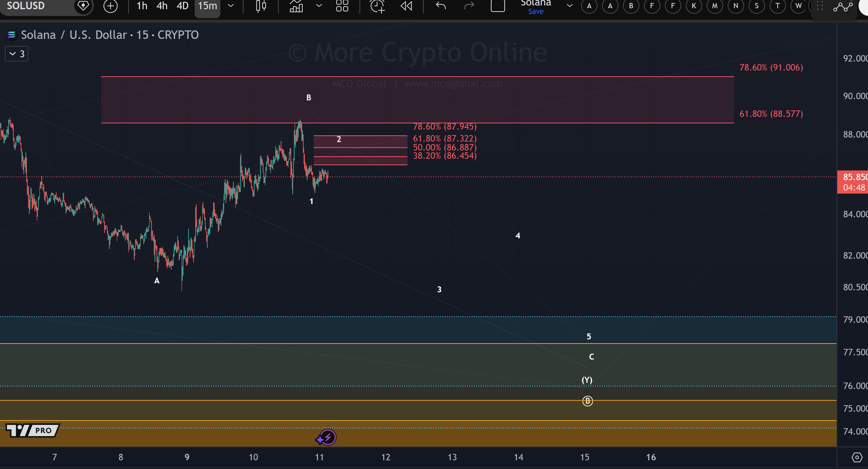
Task: Open the gem badge on SOLUSD symbol
Action: (83, 6)
